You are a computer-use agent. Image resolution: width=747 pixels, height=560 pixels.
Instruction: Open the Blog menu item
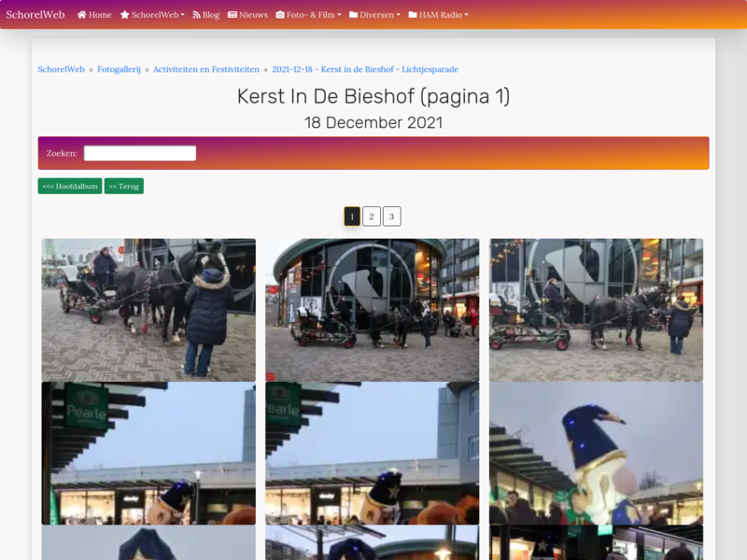coord(205,15)
